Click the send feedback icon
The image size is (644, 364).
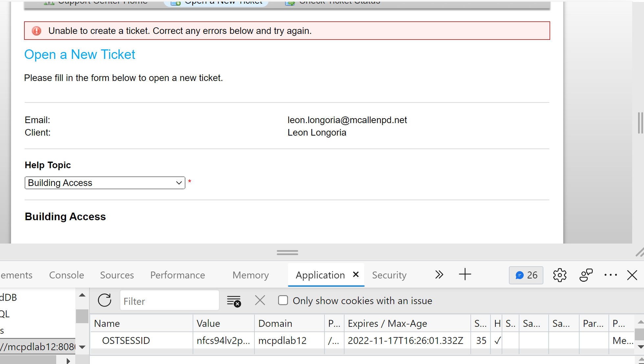pos(586,275)
